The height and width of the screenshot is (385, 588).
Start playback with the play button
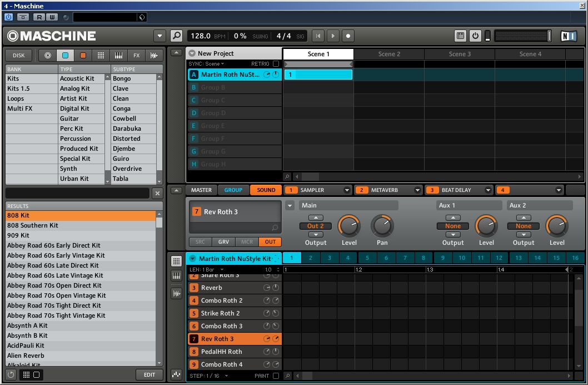point(332,36)
